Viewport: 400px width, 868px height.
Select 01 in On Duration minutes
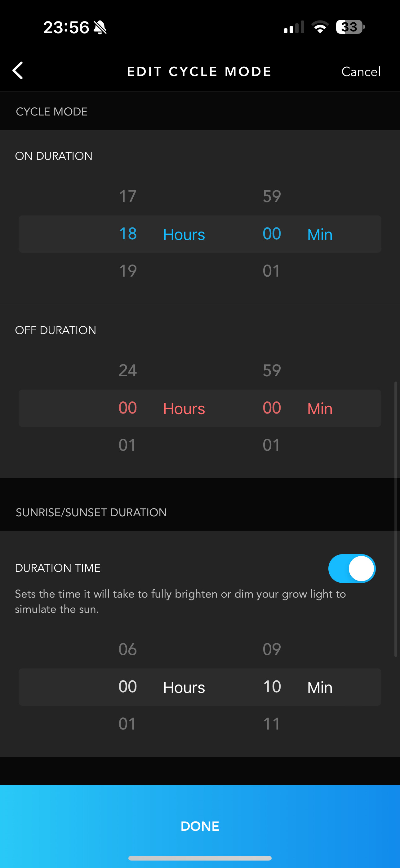[x=271, y=271]
